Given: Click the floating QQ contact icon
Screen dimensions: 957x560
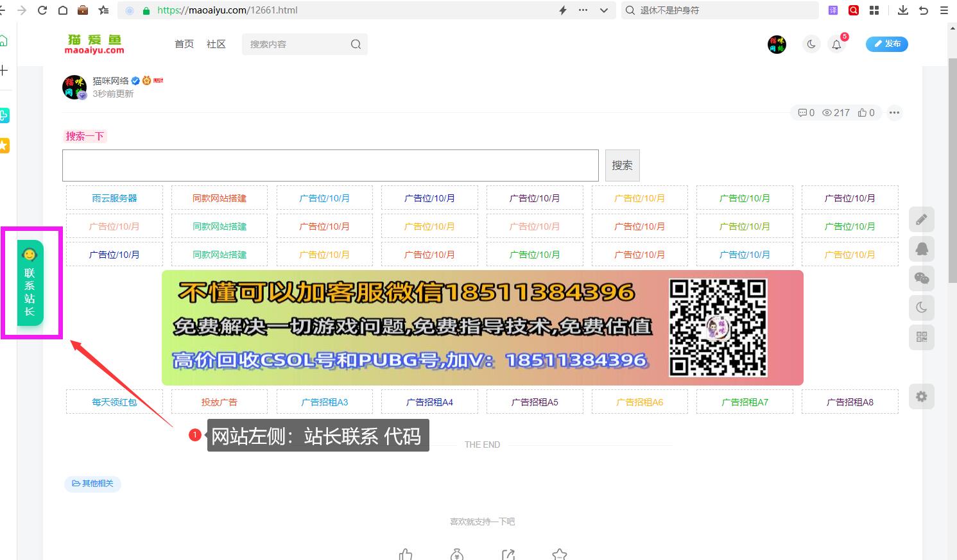Looking at the screenshot, I should (922, 249).
